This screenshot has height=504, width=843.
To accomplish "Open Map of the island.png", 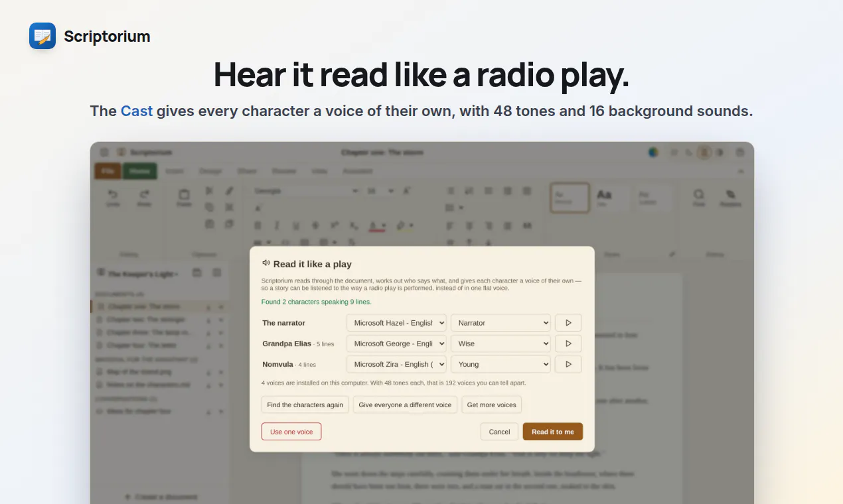I will tap(159, 372).
